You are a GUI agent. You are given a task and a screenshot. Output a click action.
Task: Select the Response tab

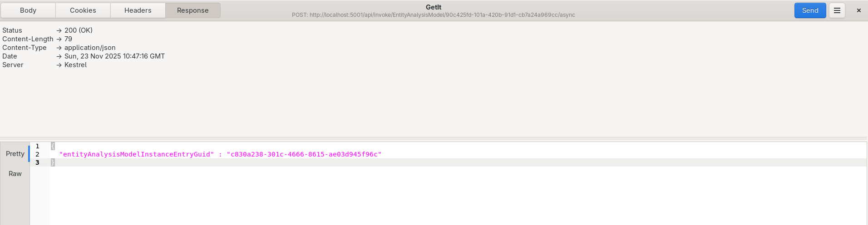click(x=193, y=10)
